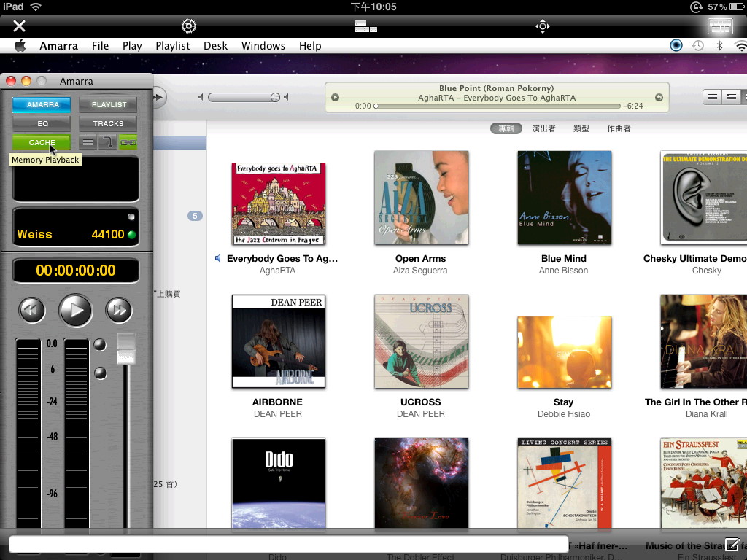Open the Stay album cover

pyautogui.click(x=565, y=352)
